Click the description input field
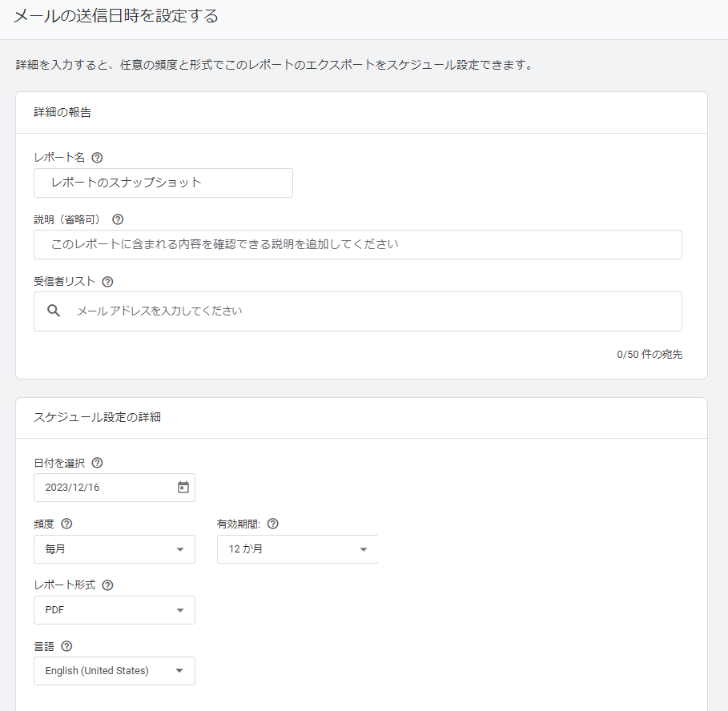Viewport: 728px width, 711px height. 358,244
